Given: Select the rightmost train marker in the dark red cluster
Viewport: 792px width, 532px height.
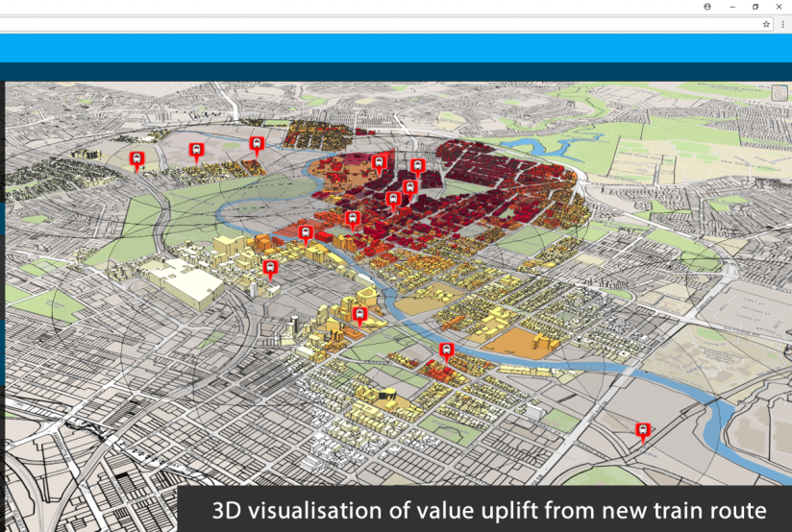Looking at the screenshot, I should (x=417, y=167).
